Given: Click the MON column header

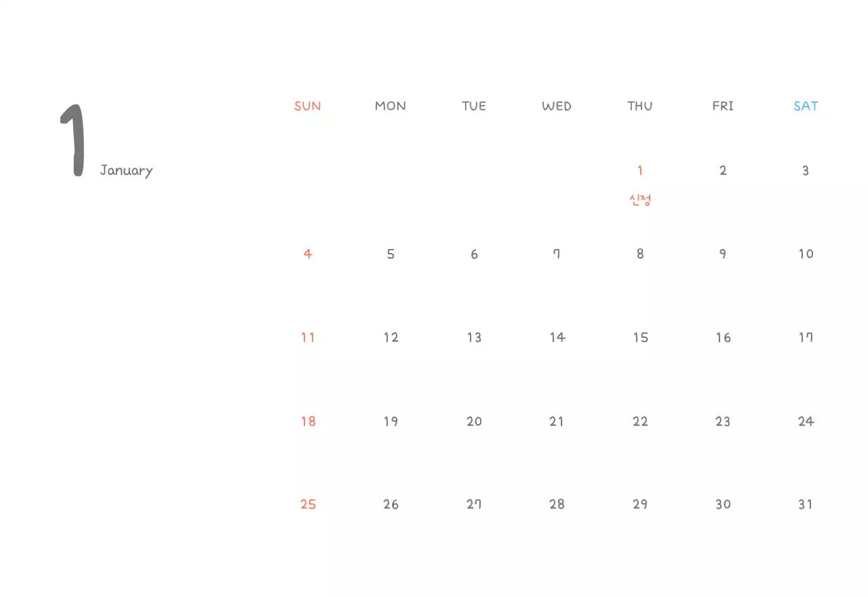Looking at the screenshot, I should 391,106.
